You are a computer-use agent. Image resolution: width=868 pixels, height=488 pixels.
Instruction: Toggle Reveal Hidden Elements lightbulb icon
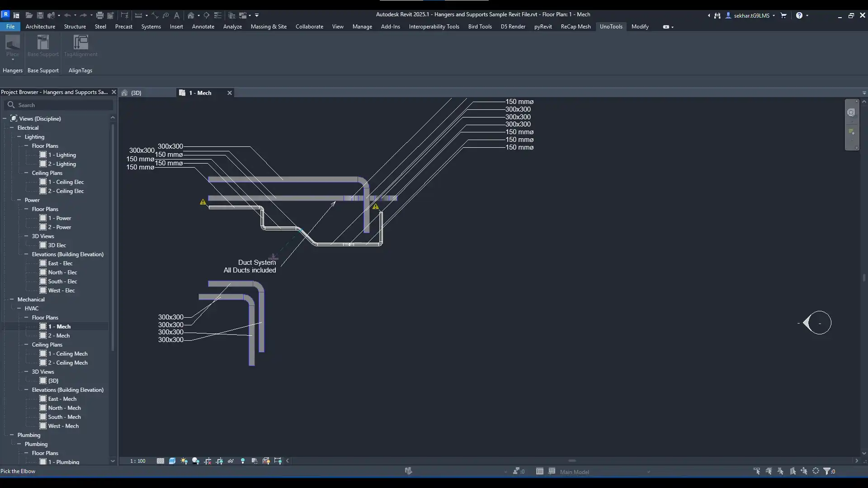[x=243, y=461]
